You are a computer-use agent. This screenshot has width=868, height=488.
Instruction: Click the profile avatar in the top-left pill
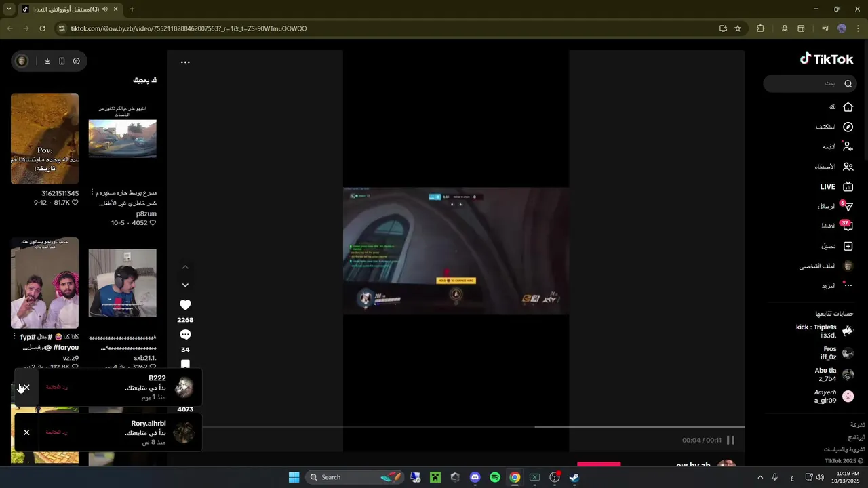(x=22, y=61)
